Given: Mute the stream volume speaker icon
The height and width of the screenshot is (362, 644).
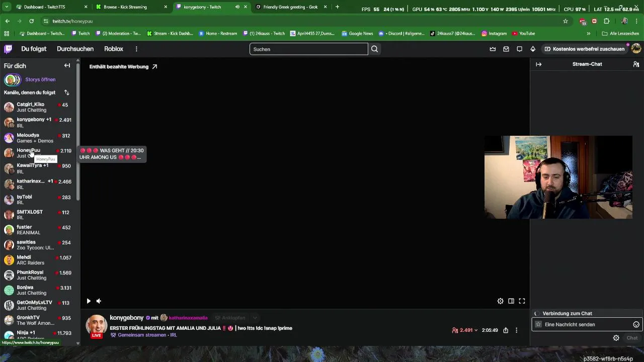Looking at the screenshot, I should pos(99,301).
